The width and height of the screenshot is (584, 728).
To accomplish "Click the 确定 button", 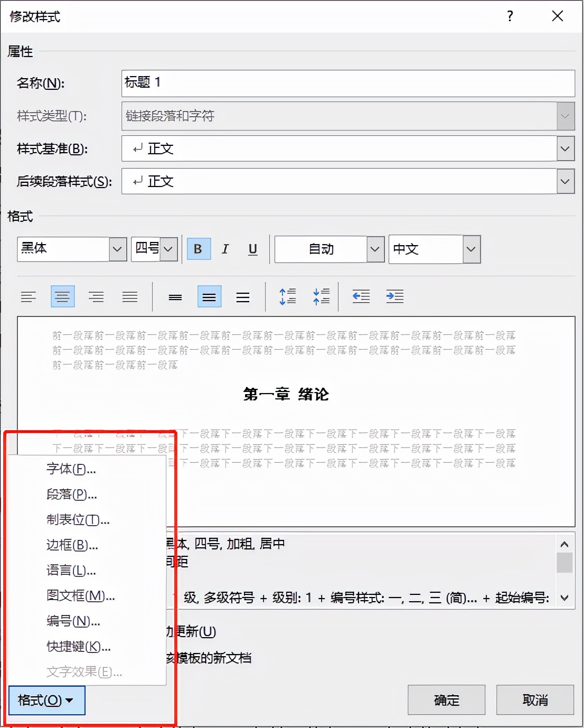I will pos(447,700).
